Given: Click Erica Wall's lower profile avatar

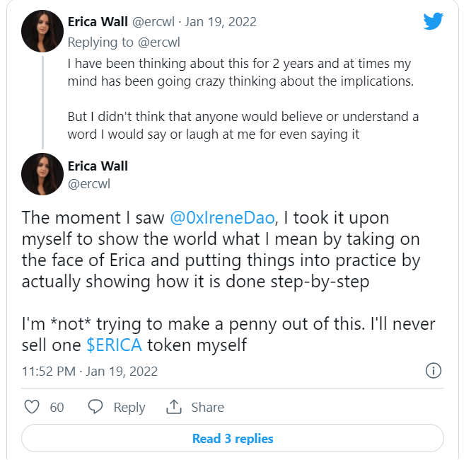Looking at the screenshot, I should tap(42, 174).
